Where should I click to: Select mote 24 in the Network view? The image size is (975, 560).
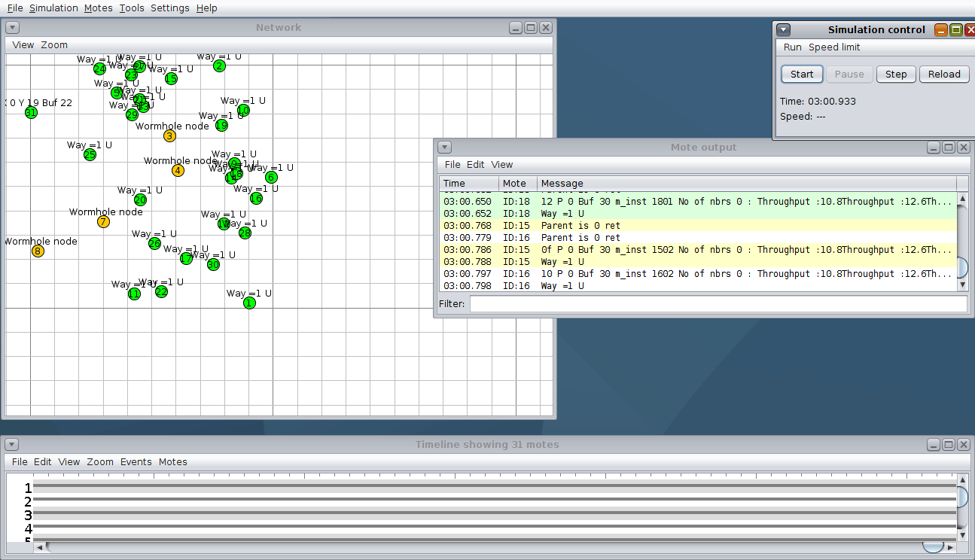click(99, 69)
